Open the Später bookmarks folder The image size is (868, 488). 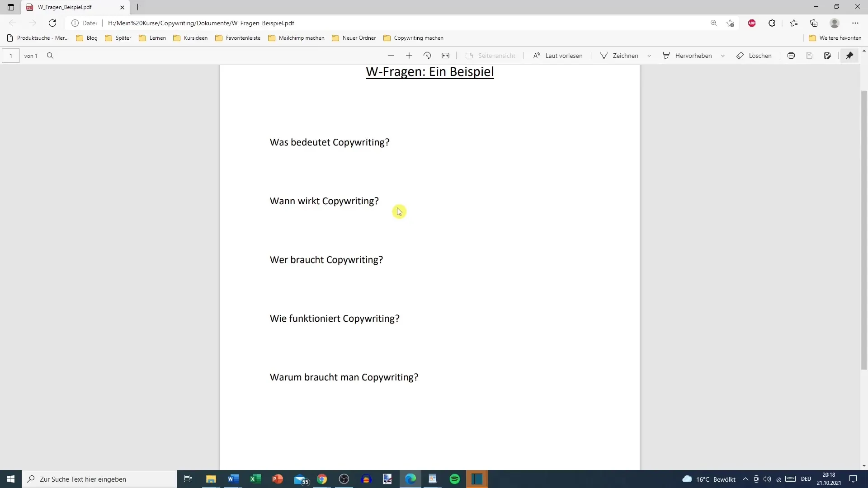(118, 38)
